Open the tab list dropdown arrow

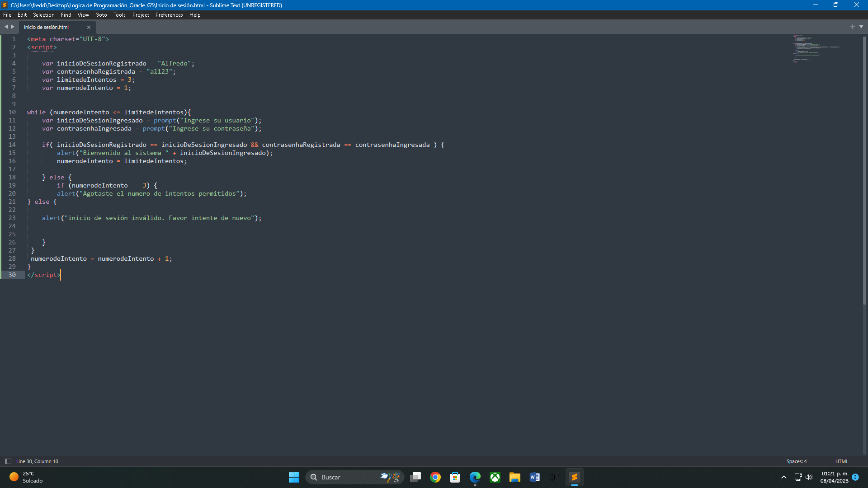(x=861, y=27)
